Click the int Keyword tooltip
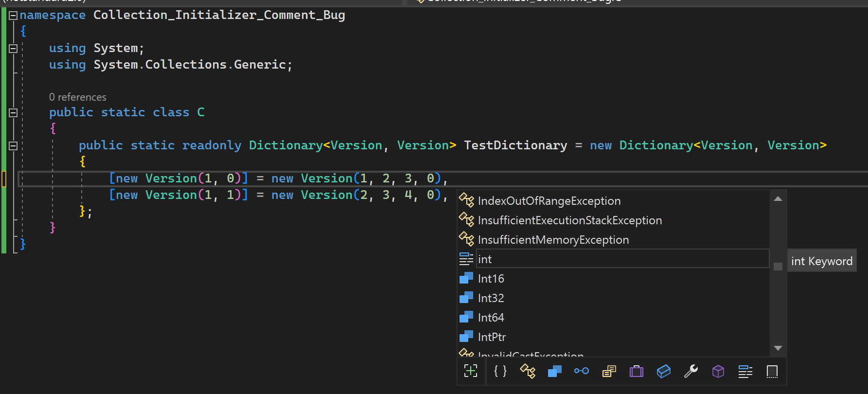 click(822, 261)
